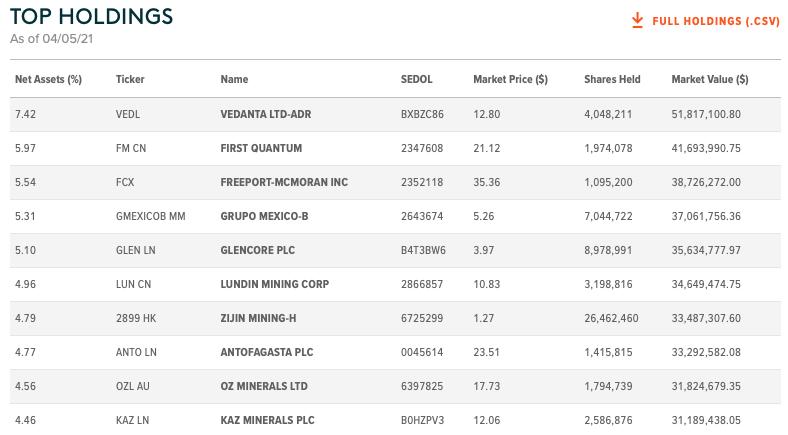Screen dimensions: 788x435
Task: Click the ANTOFAGASTA PLC name
Action: [x=266, y=353]
